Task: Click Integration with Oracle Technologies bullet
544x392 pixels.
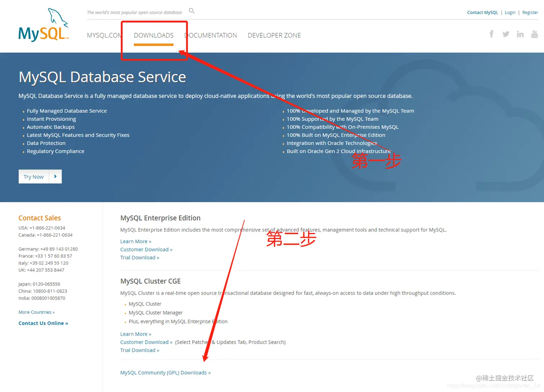Action: pyautogui.click(x=332, y=143)
